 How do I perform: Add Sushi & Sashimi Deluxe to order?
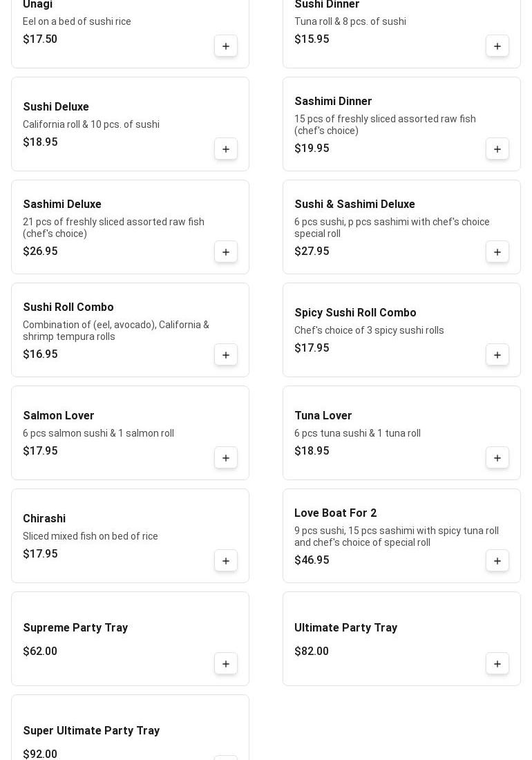click(x=497, y=252)
